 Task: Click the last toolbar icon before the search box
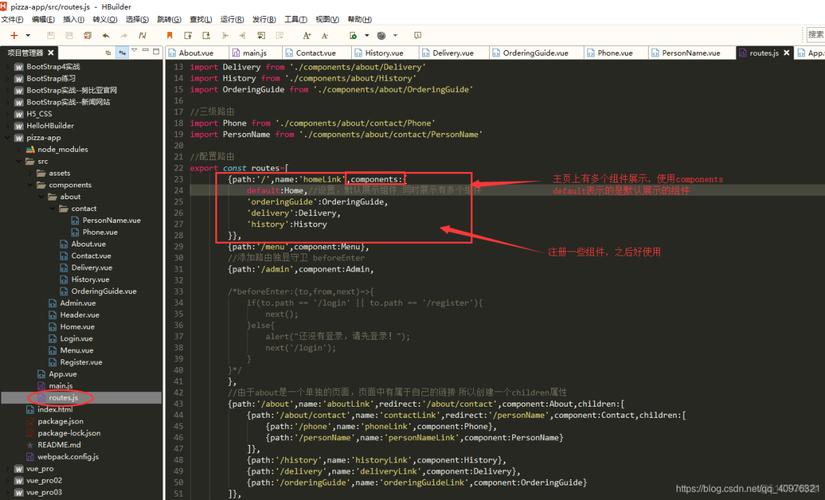(418, 35)
